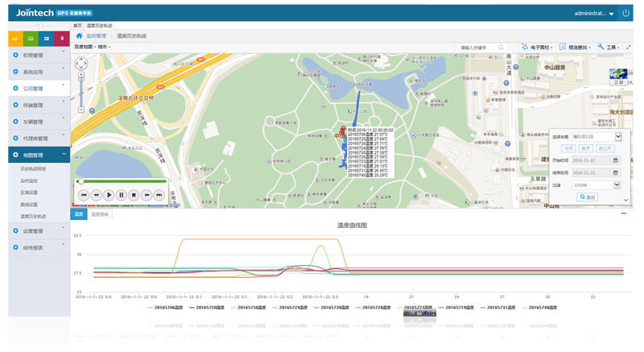This screenshot has height=352, width=644.
Task: Open 历史轨迹回放 in sidebar menu
Action: pyautogui.click(x=39, y=168)
